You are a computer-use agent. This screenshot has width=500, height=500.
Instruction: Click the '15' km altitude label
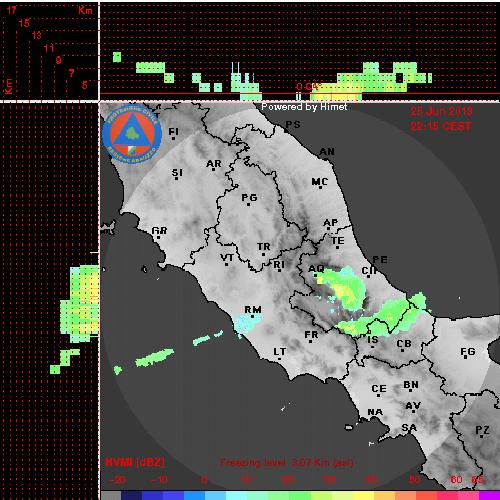(24, 23)
